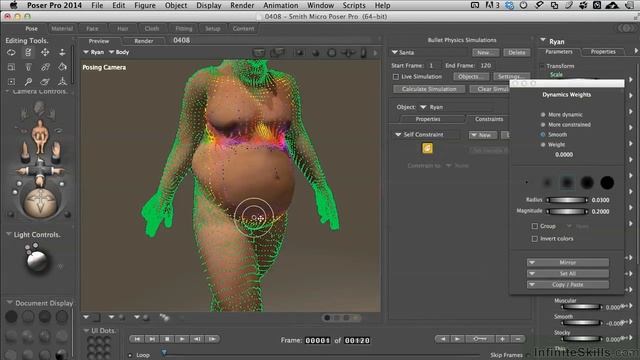Open the Figure menu
This screenshot has height=360, width=640.
tap(145, 5)
